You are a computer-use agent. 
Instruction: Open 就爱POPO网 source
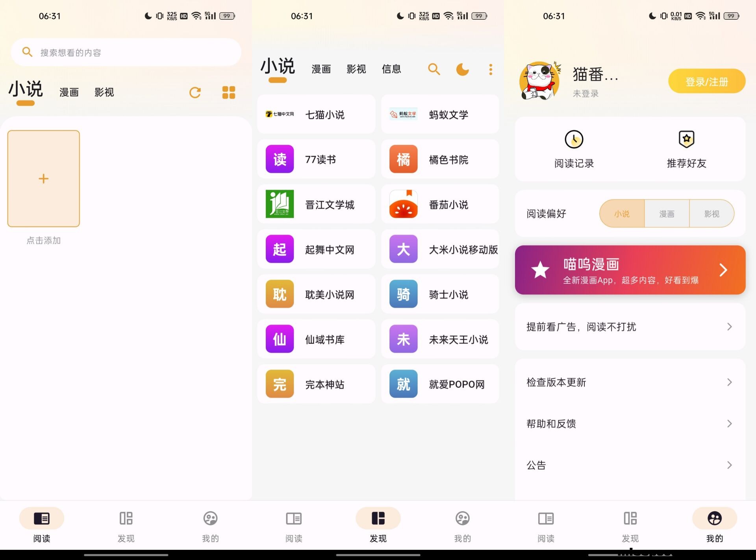click(440, 384)
